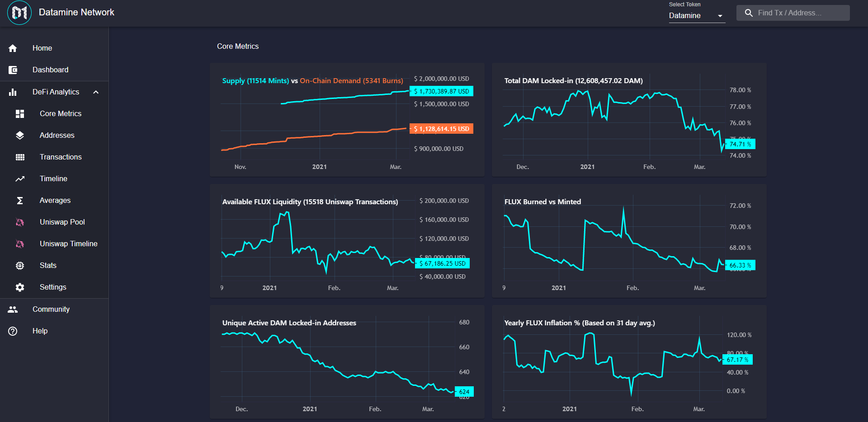Screen dimensions: 868x422
Task: Click the Addresses layers icon
Action: pos(20,135)
